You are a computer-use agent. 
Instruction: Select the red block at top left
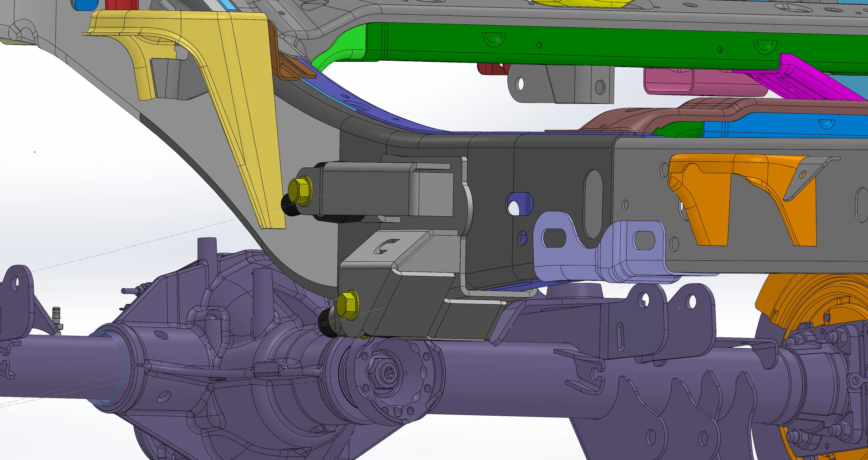point(122,5)
